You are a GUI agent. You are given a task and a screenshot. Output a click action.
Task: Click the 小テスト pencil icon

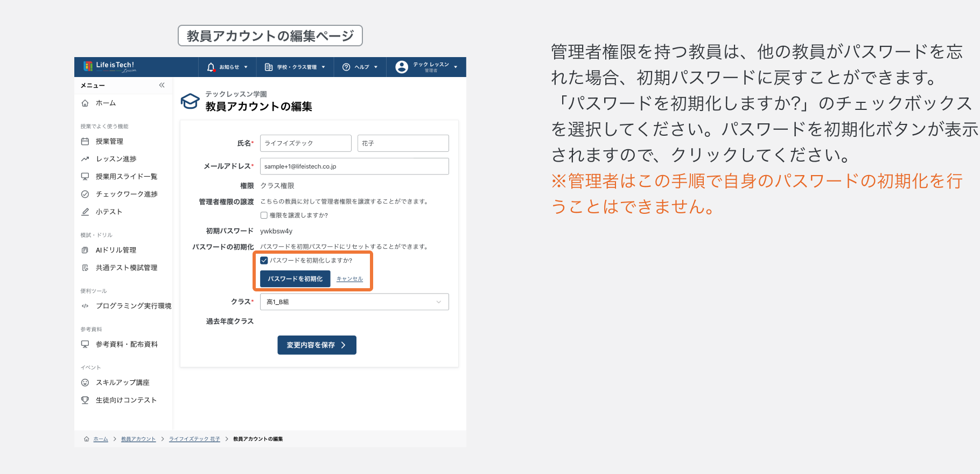[85, 212]
